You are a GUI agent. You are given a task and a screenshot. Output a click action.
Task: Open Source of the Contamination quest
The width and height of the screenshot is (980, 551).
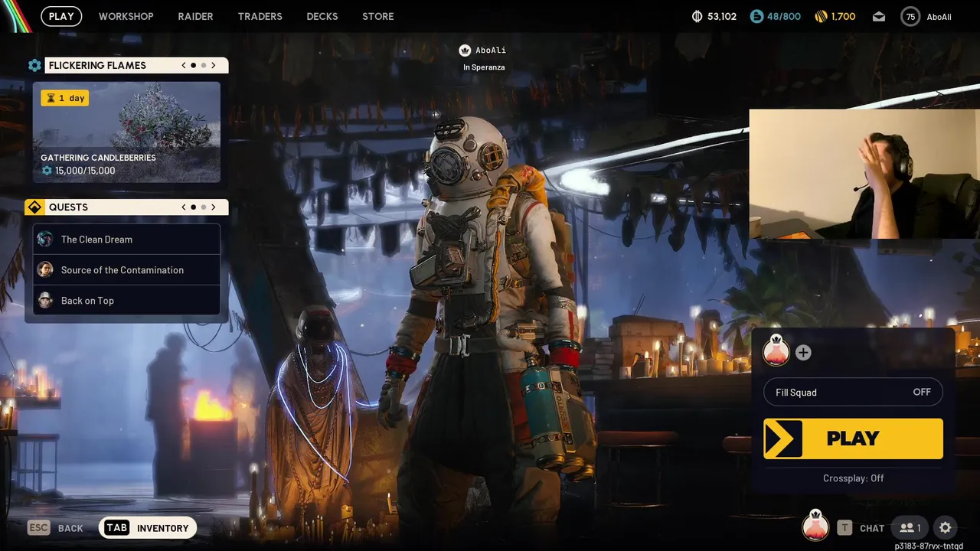(x=126, y=270)
